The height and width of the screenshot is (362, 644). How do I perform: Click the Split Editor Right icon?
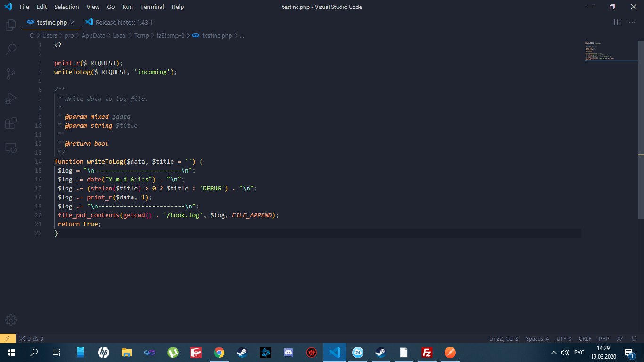[x=617, y=22]
